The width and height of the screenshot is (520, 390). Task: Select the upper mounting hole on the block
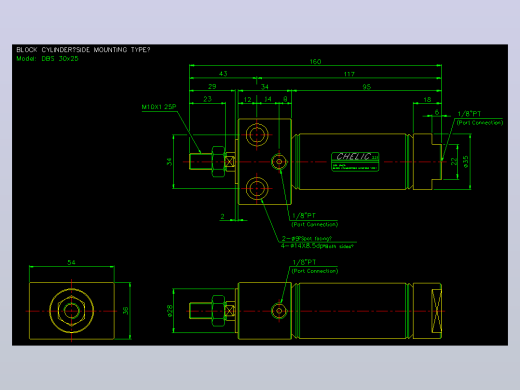pos(257,135)
